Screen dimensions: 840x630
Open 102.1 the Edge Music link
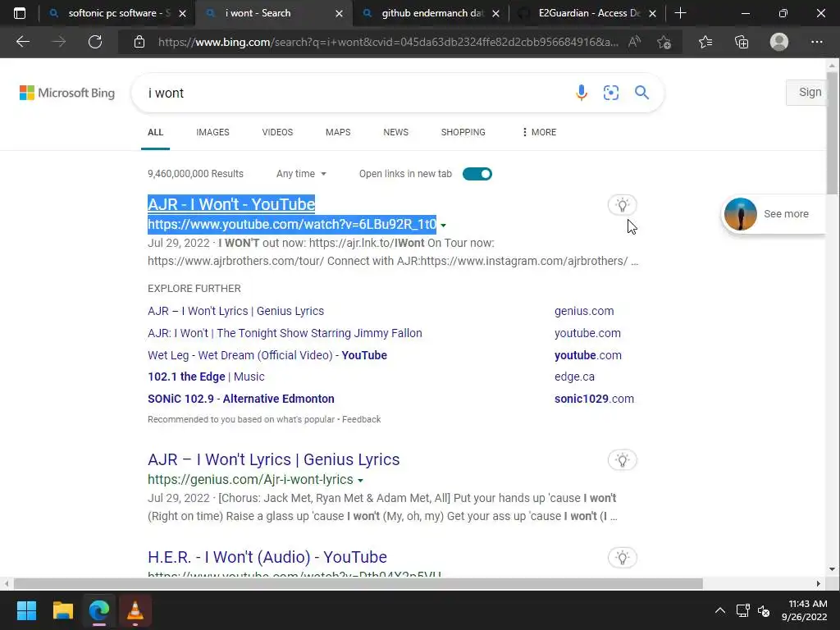pyautogui.click(x=206, y=377)
